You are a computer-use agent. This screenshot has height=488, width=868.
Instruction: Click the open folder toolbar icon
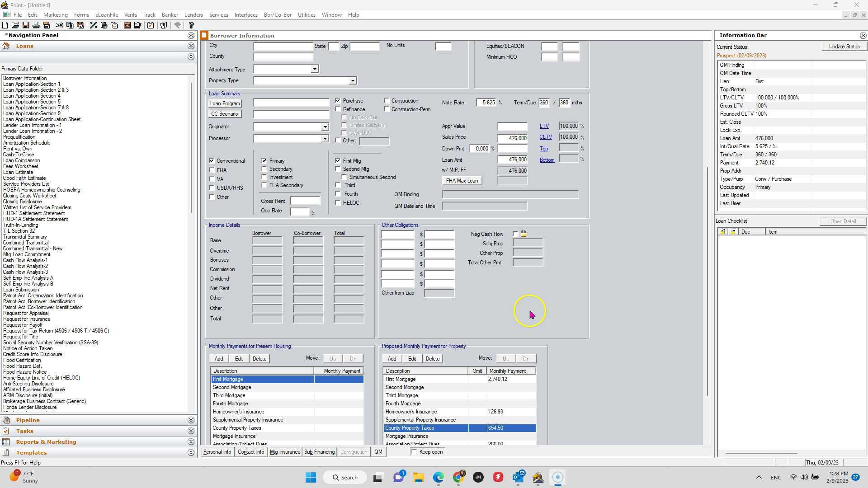15,25
